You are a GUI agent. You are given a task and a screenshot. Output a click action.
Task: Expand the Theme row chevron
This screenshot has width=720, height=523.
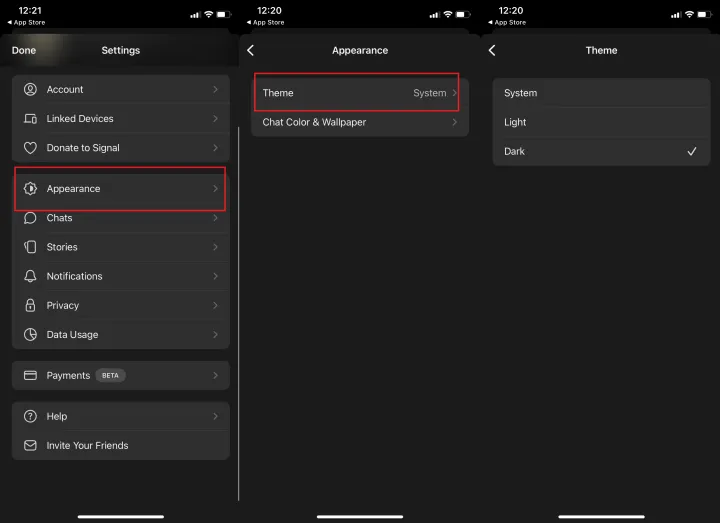pos(455,93)
